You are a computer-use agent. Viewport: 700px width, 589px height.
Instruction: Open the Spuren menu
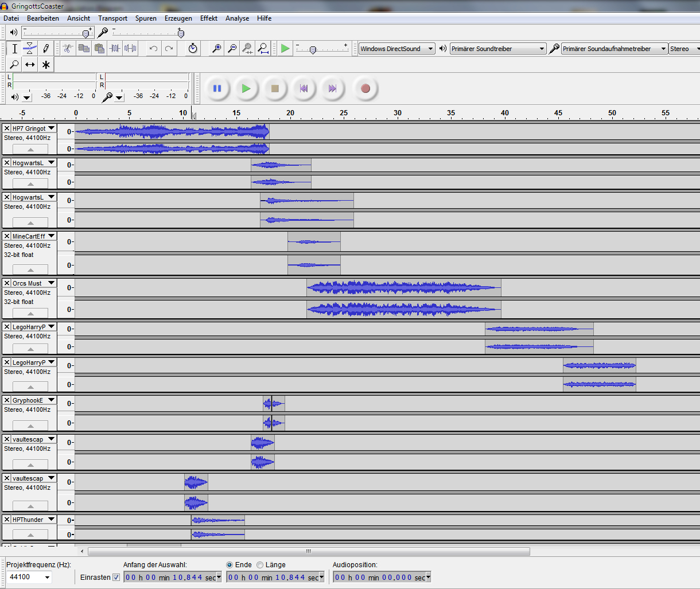(146, 18)
